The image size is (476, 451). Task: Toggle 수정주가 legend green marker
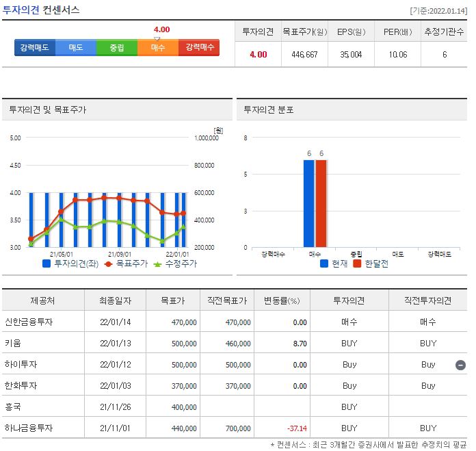pyautogui.click(x=157, y=264)
